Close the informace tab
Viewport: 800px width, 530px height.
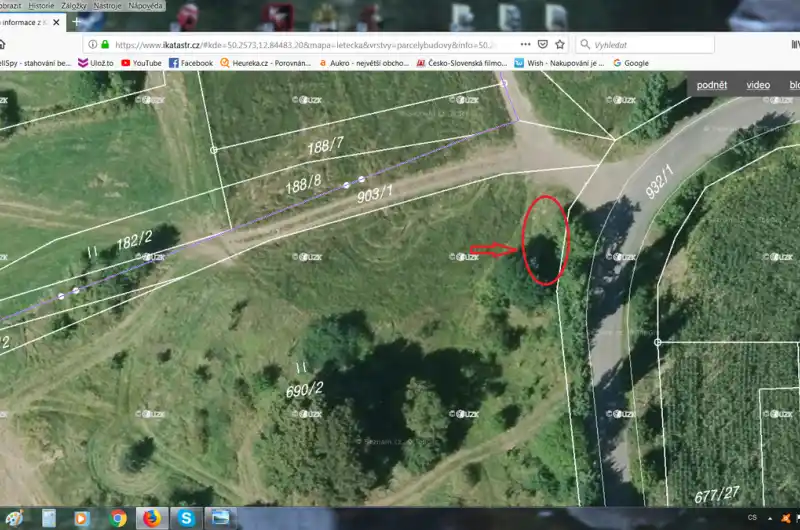click(56, 22)
